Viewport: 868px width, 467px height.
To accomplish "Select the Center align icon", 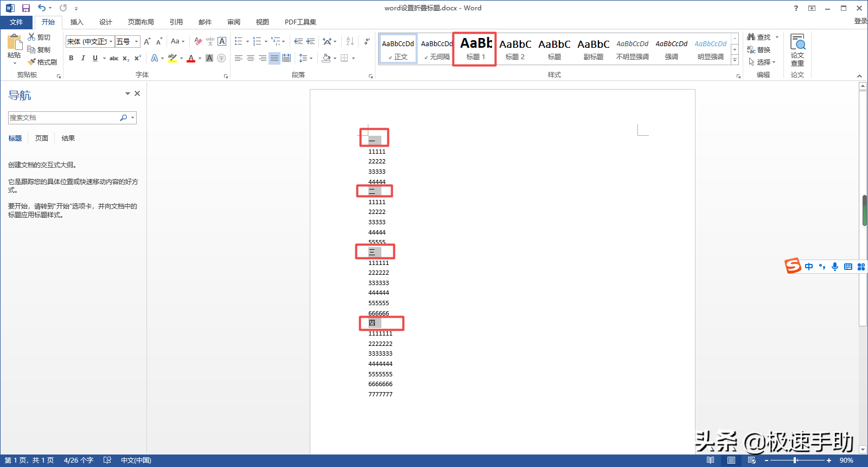I will (251, 58).
